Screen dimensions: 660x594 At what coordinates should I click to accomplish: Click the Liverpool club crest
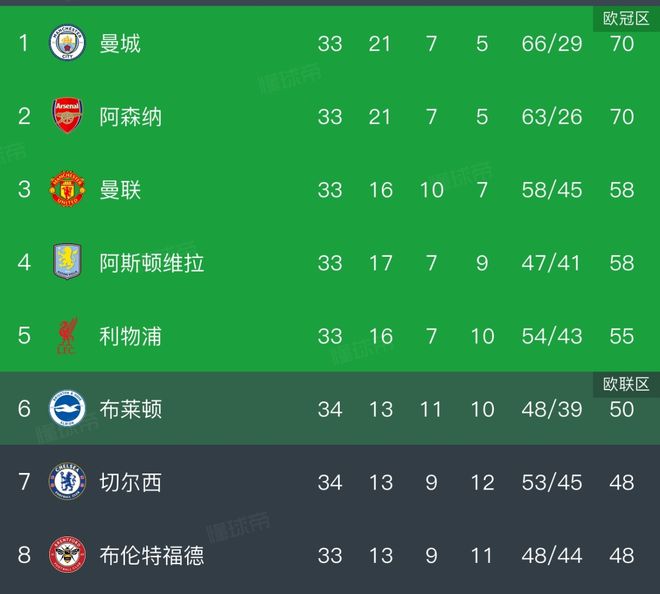pyautogui.click(x=68, y=337)
